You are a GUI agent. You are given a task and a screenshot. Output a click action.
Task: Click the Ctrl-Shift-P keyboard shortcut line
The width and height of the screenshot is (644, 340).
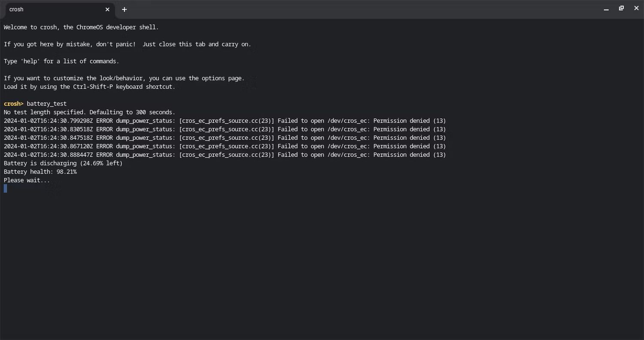tap(89, 86)
